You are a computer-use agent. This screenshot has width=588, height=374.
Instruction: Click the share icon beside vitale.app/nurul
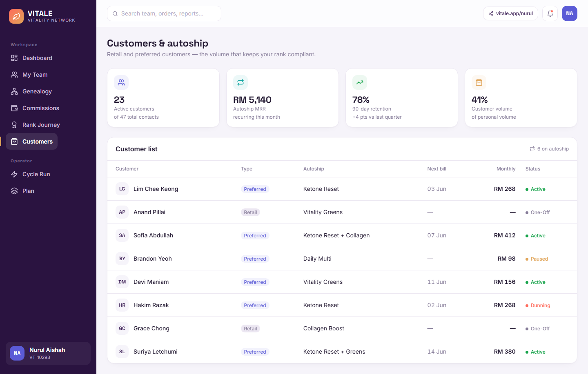point(491,13)
